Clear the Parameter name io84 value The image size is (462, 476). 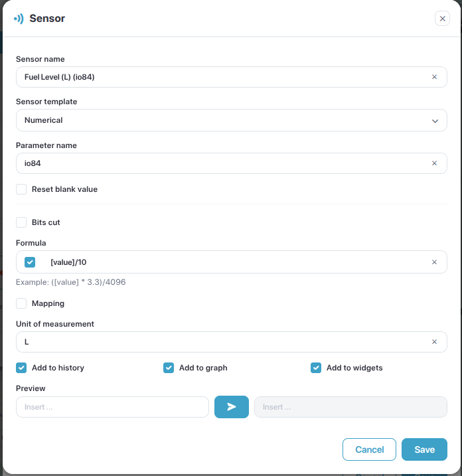(434, 163)
